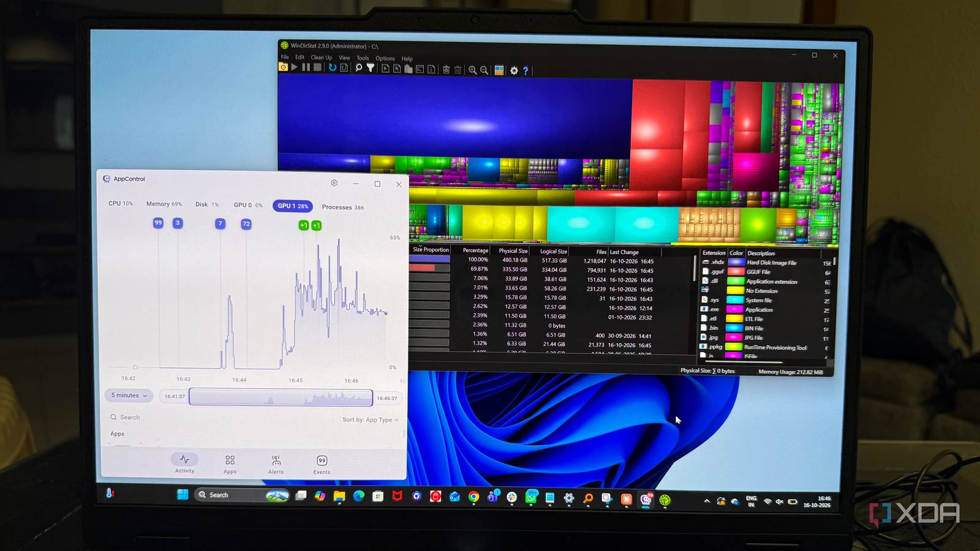Click the command prompt icon in WinDirStat toolbar

(420, 69)
